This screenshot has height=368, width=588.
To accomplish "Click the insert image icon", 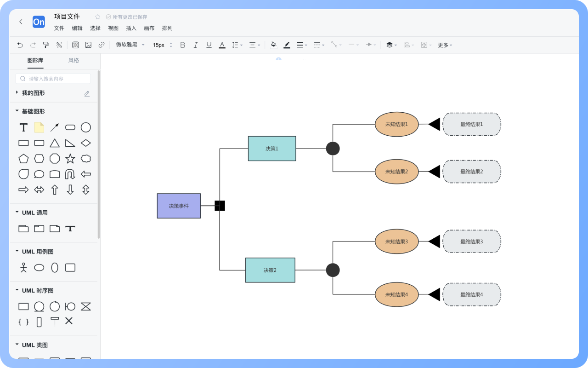I will pyautogui.click(x=88, y=45).
